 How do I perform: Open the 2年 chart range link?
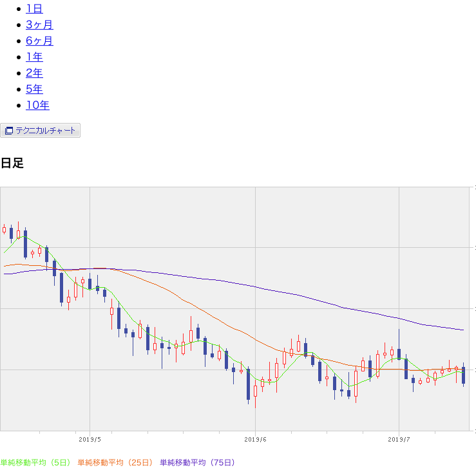pos(34,73)
